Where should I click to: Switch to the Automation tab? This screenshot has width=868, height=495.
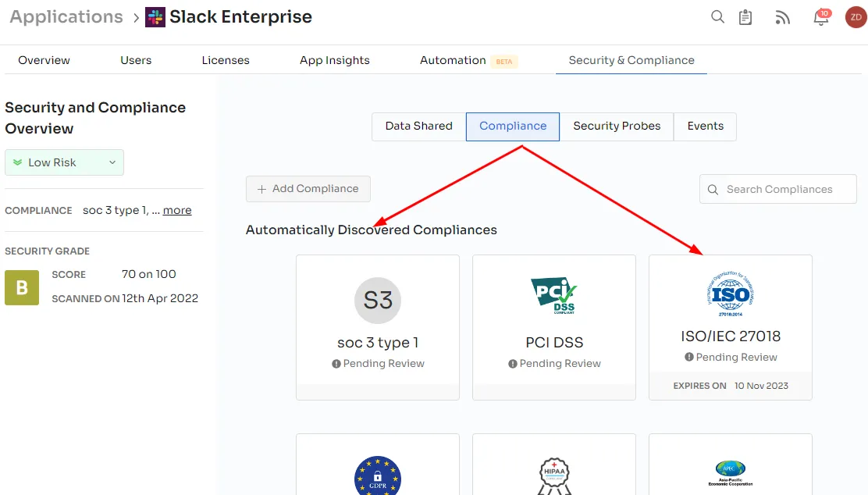point(453,60)
